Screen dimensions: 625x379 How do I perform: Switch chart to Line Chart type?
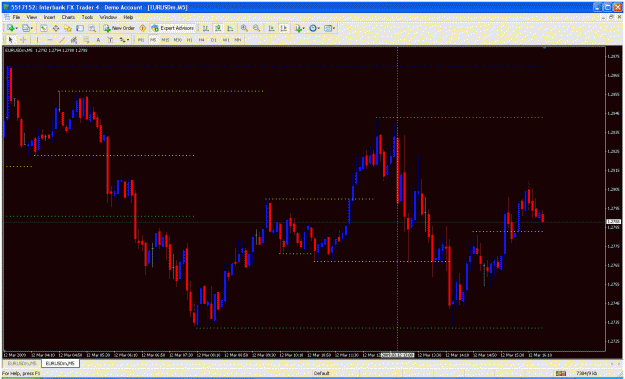click(230, 28)
